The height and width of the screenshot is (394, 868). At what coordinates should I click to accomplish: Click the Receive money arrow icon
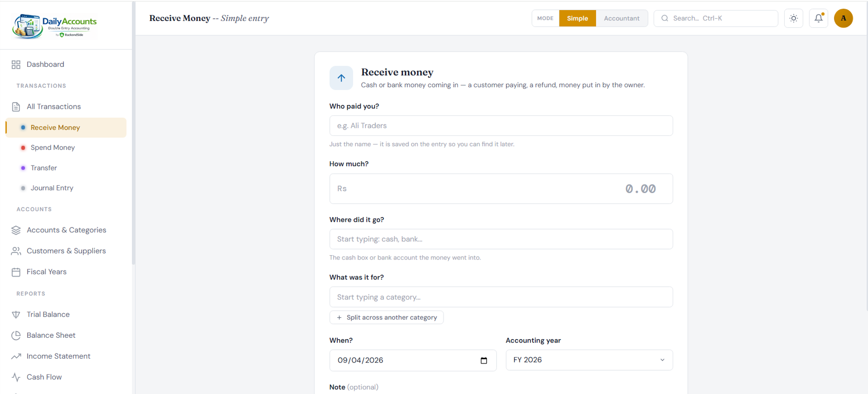[x=341, y=78]
